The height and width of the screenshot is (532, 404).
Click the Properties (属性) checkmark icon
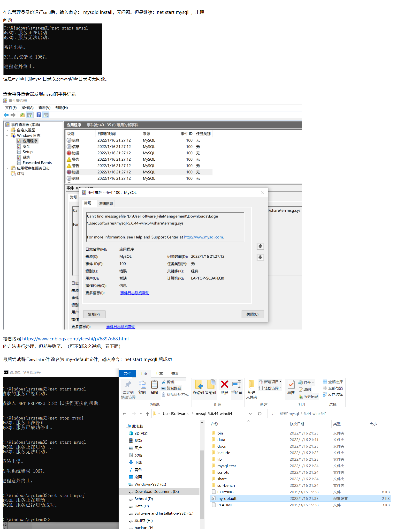coord(291,384)
